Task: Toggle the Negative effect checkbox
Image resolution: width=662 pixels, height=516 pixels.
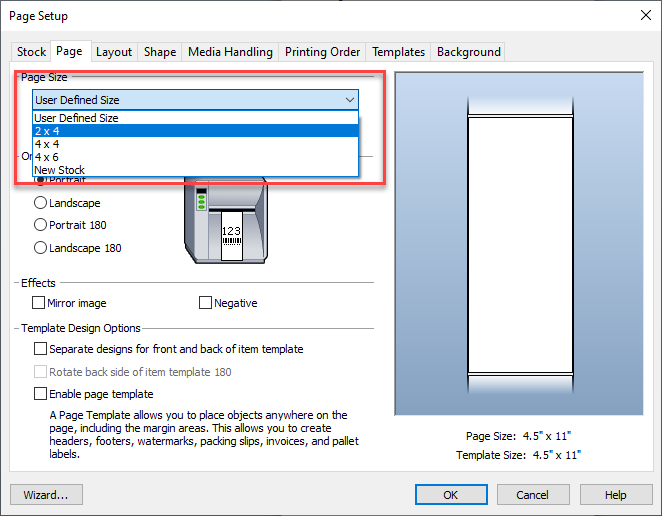Action: click(x=206, y=303)
